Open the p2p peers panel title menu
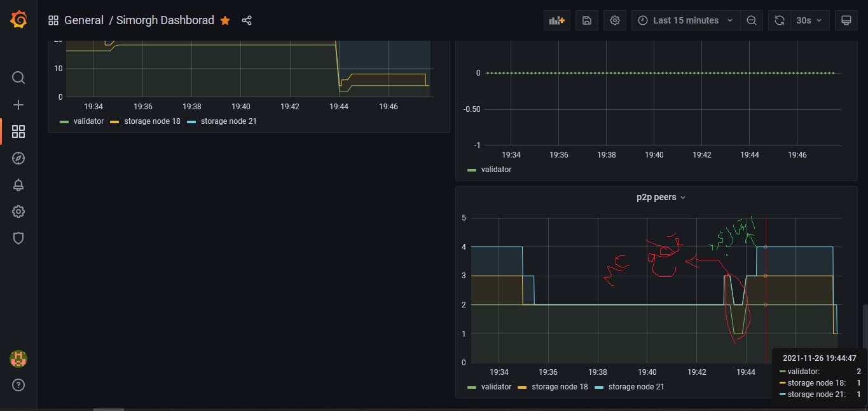 click(661, 198)
